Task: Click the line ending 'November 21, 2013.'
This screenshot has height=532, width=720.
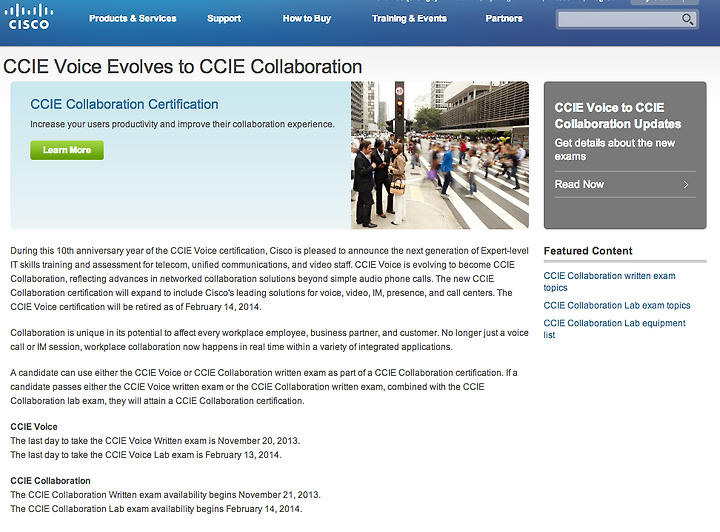Action: (165, 495)
